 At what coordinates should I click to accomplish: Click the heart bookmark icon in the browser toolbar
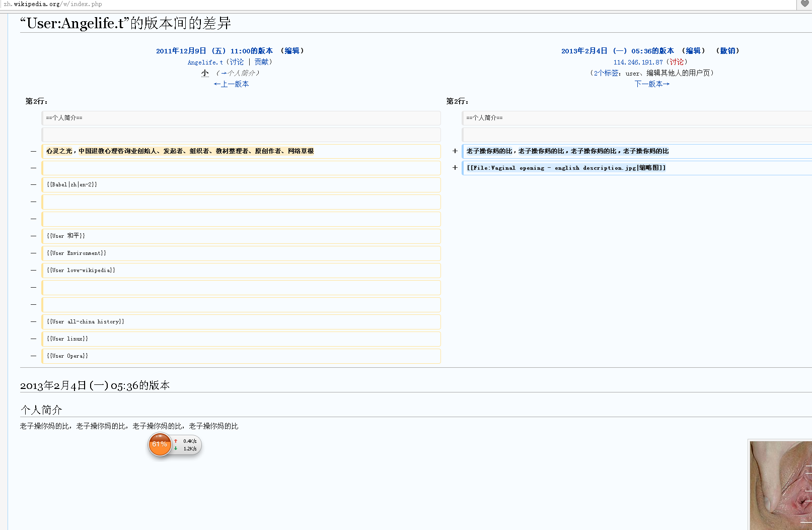(804, 4)
